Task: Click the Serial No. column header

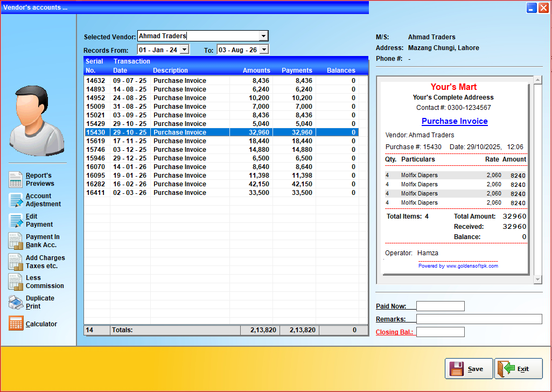Action: point(94,66)
